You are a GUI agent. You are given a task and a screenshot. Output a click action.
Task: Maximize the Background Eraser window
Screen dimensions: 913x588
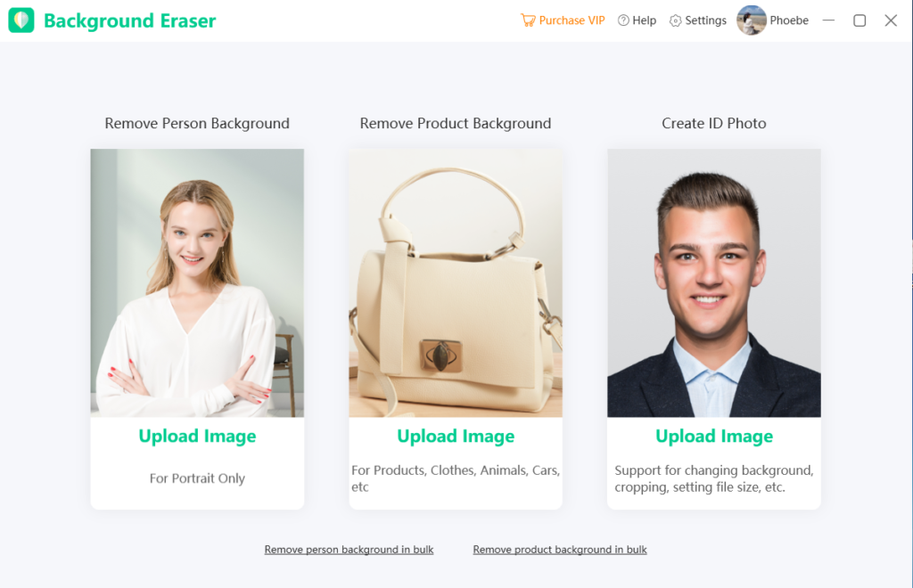pos(860,20)
